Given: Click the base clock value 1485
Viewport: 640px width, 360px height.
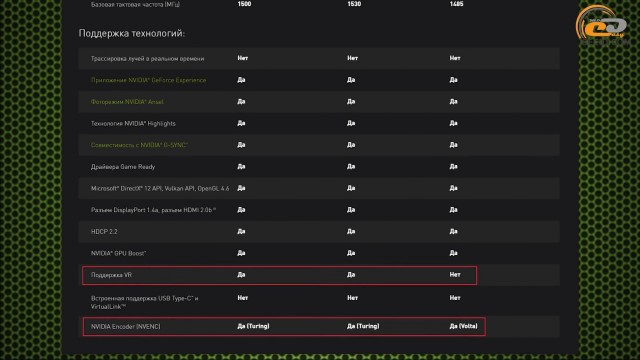Looking at the screenshot, I should pos(456,4).
